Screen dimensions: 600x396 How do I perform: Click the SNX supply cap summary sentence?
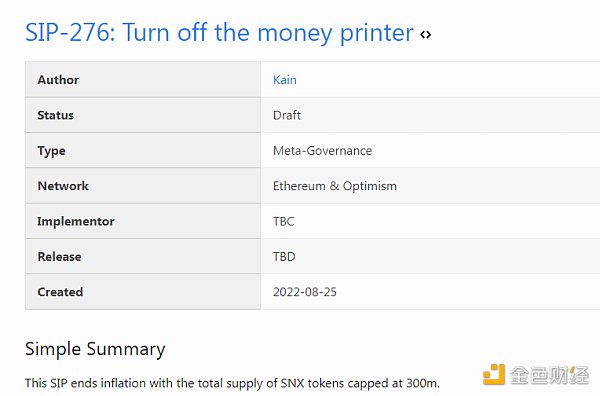[233, 383]
